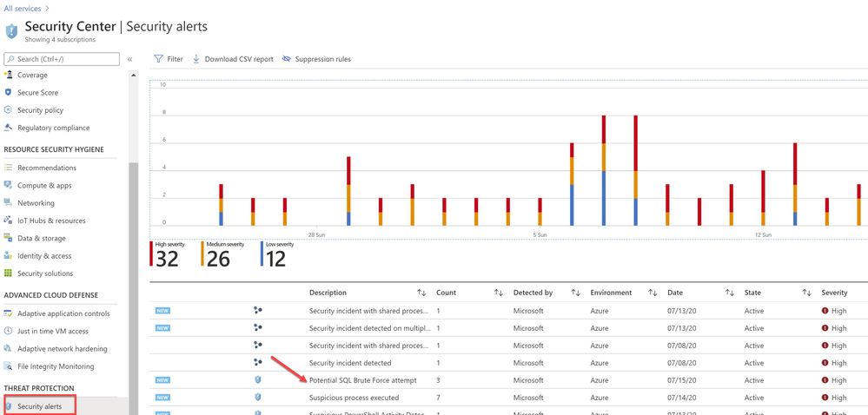
Task: Click the Severity column header
Action: [x=834, y=293]
